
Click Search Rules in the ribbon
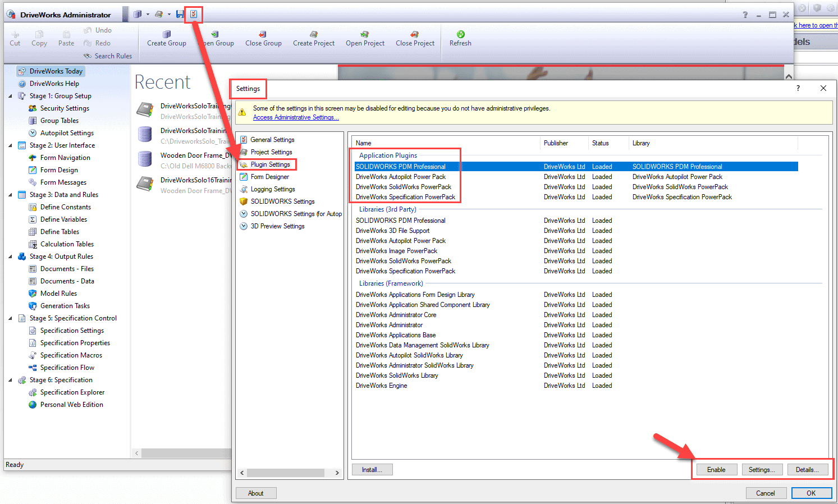[108, 56]
